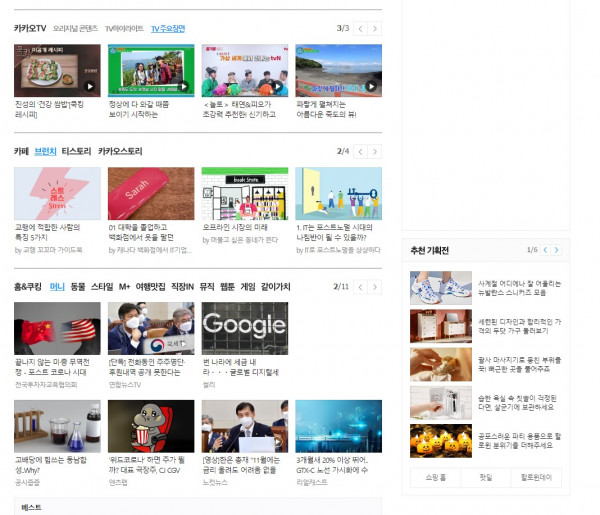
Task: Open article 끝나지 않는 미중 무역전쟁
Action: 52,367
